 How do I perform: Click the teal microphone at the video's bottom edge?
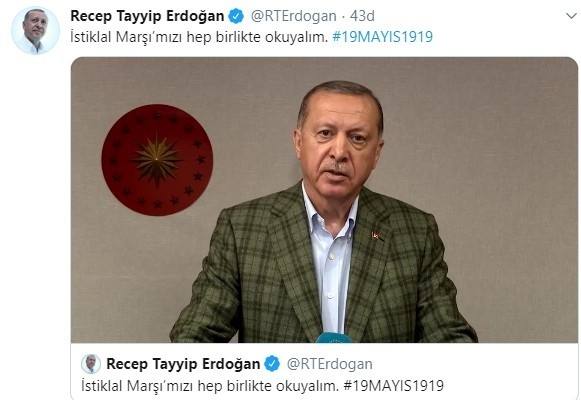(x=333, y=337)
